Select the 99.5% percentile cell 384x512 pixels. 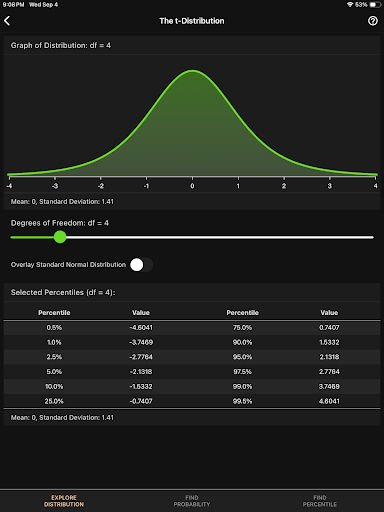[x=242, y=401]
